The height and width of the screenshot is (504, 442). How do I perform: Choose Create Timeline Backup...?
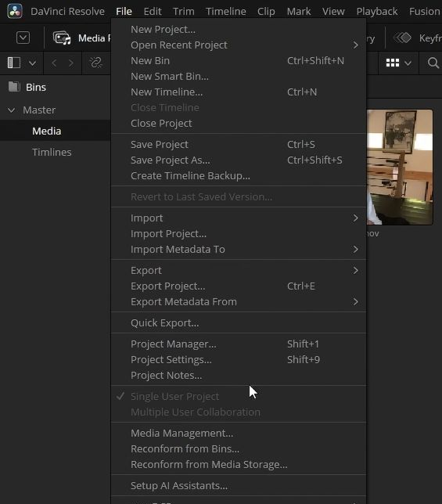pos(239,176)
